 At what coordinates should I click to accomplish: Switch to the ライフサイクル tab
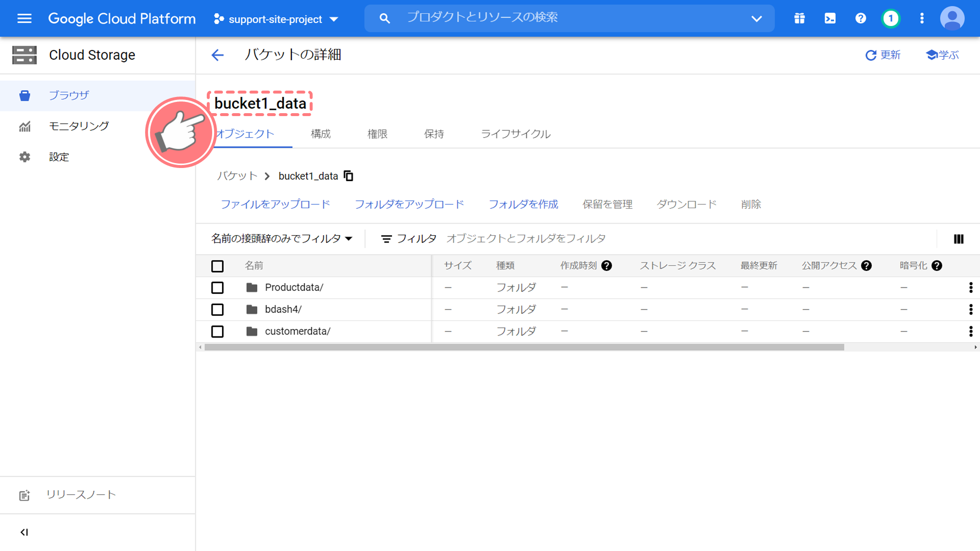point(515,134)
